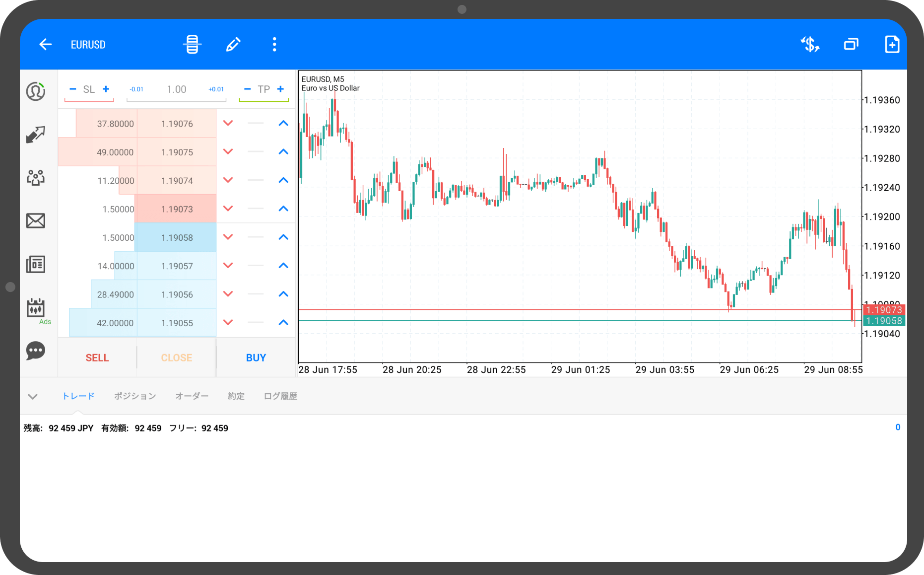
Task: Open the mailbox envelope icon in sidebar
Action: 36,220
